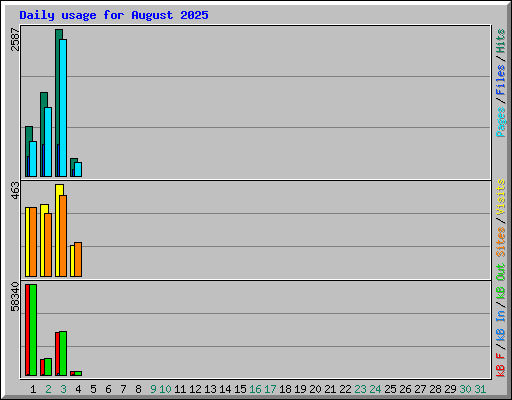Viewport: 512px width, 400px height.
Task: Click the green kB Out bar for day 2
Action: tap(48, 367)
